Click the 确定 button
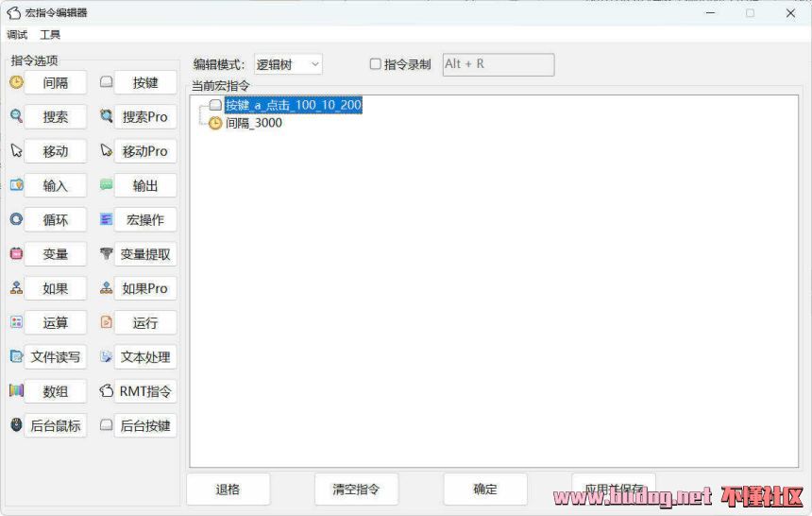 484,489
